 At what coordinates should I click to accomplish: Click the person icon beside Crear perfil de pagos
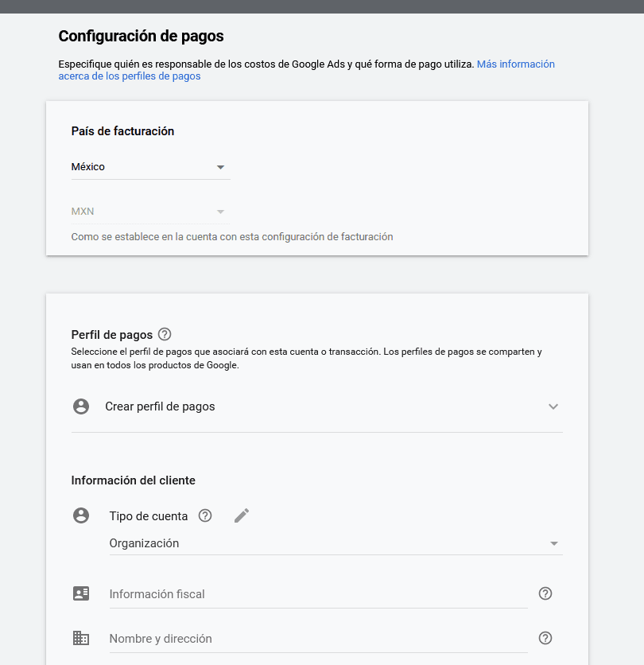click(x=81, y=406)
